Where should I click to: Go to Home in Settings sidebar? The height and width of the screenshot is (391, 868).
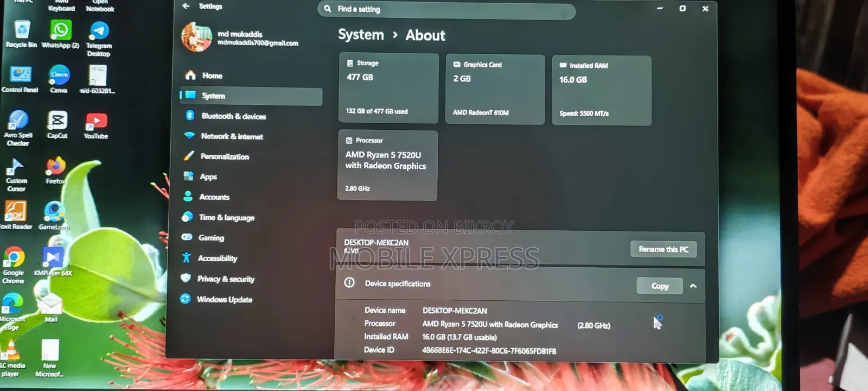[251, 75]
